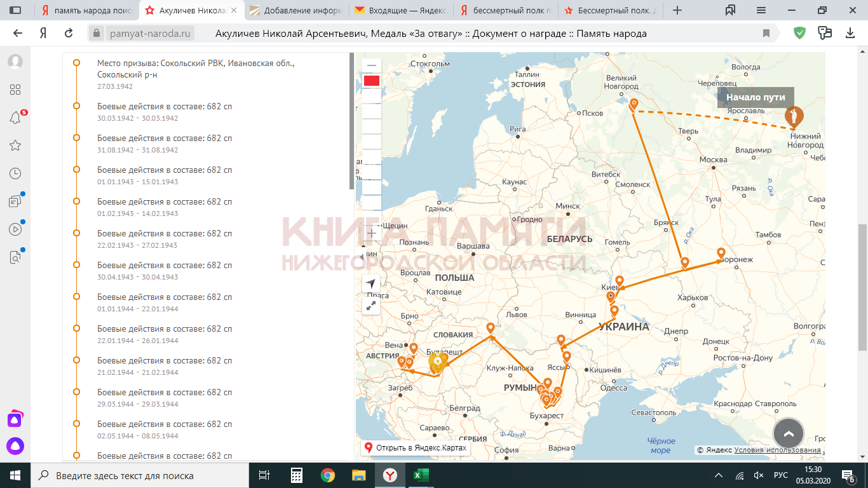
Task: Toggle the browser side panel button
Action: coord(15,10)
